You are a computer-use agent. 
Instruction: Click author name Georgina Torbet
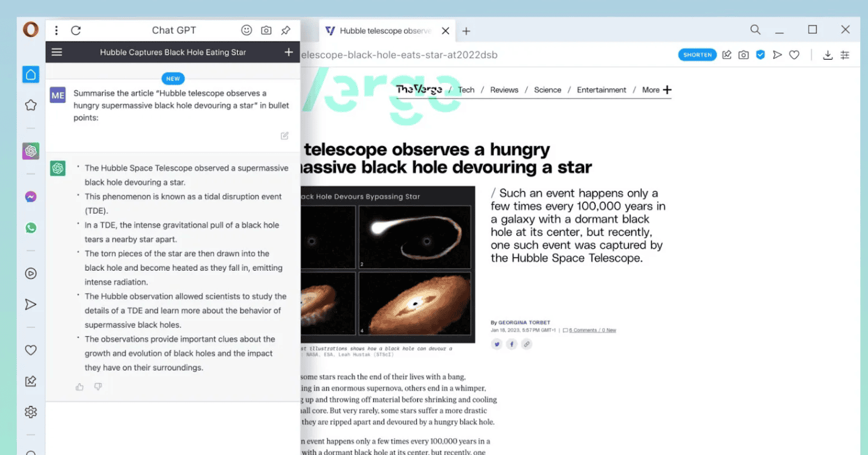(524, 323)
